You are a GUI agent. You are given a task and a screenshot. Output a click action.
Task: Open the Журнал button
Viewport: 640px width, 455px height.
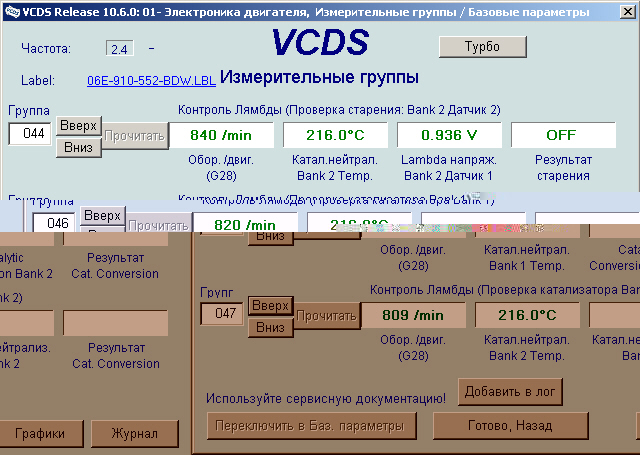pyautogui.click(x=135, y=433)
